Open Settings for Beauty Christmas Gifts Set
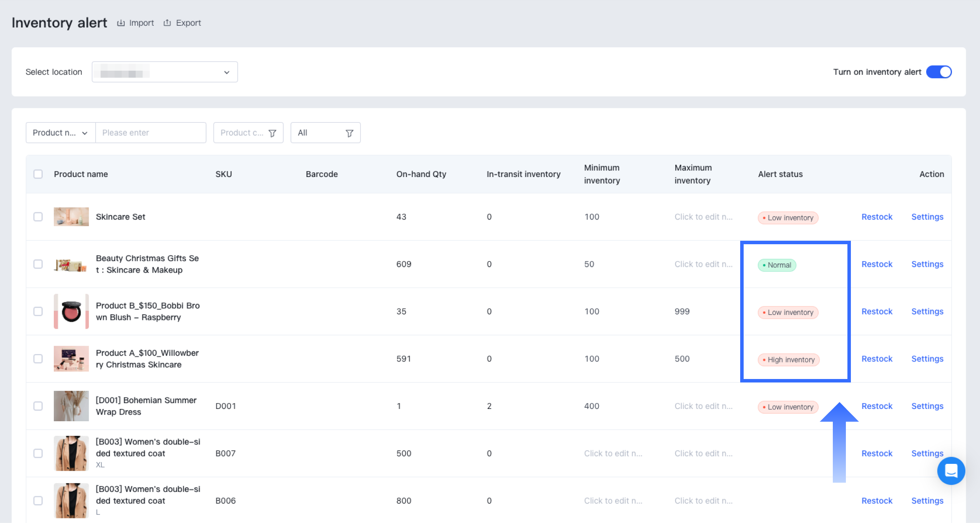 (927, 264)
